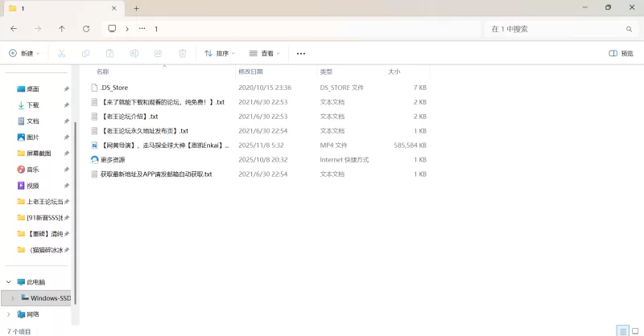Viewport: 644px width, 336px height.
Task: Open 文档 in the sidebar
Action: (x=33, y=121)
